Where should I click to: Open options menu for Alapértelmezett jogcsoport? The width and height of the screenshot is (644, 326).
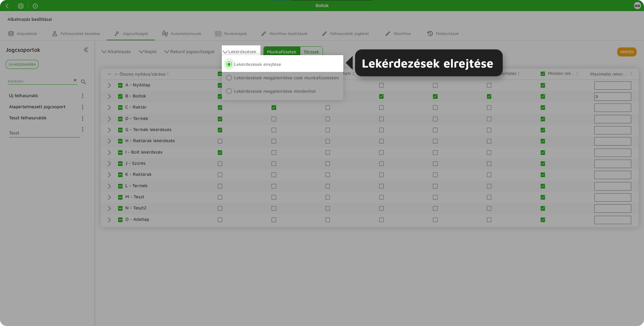click(83, 107)
